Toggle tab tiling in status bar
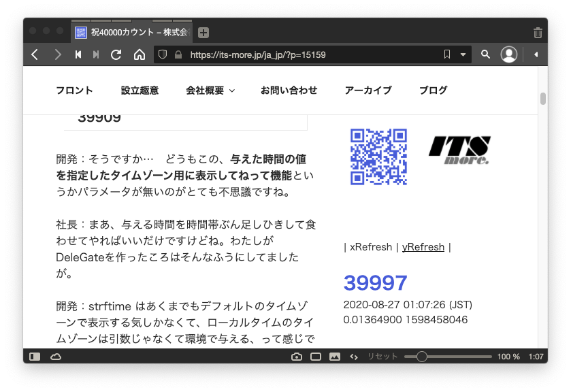 tap(316, 357)
